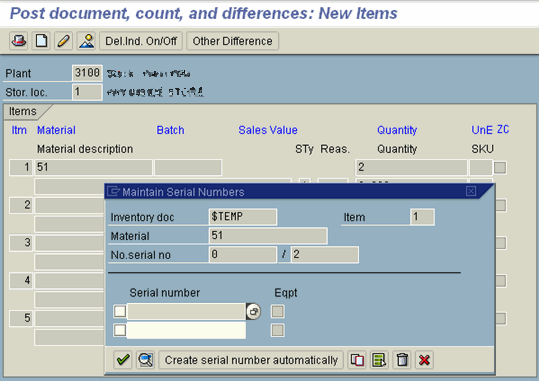Click Create serial number automatically
Viewport: 539px width, 381px height.
(251, 360)
